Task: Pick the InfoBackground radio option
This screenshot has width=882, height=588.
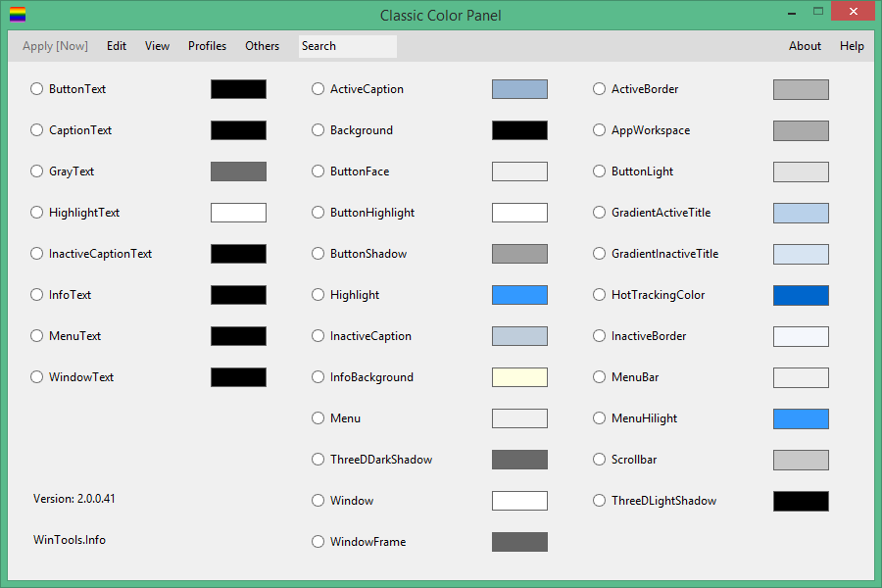Action: click(318, 377)
